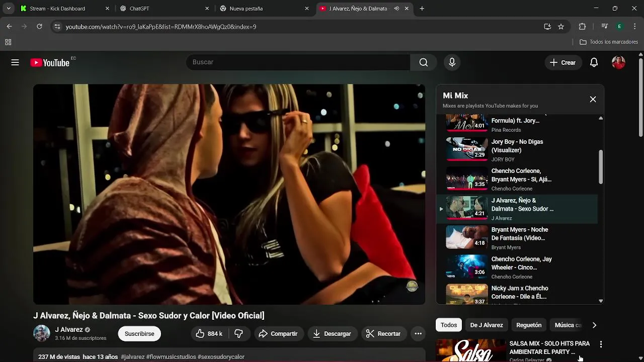
Task: Open the YouTube guide hamburger menu
Action: [15, 62]
